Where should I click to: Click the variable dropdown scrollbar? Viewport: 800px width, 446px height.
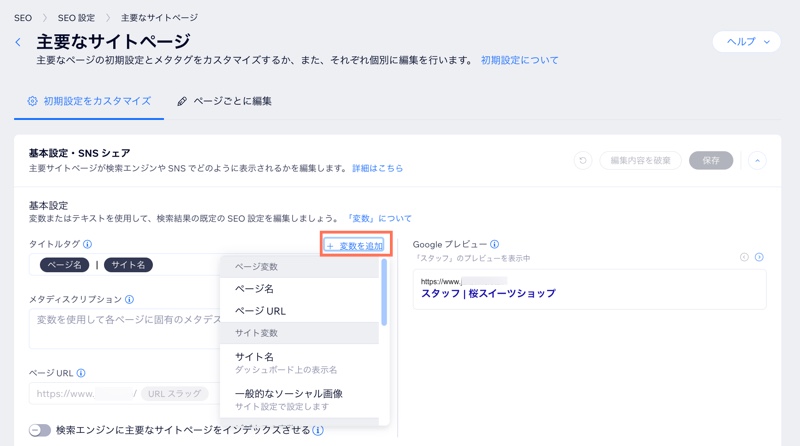384,292
